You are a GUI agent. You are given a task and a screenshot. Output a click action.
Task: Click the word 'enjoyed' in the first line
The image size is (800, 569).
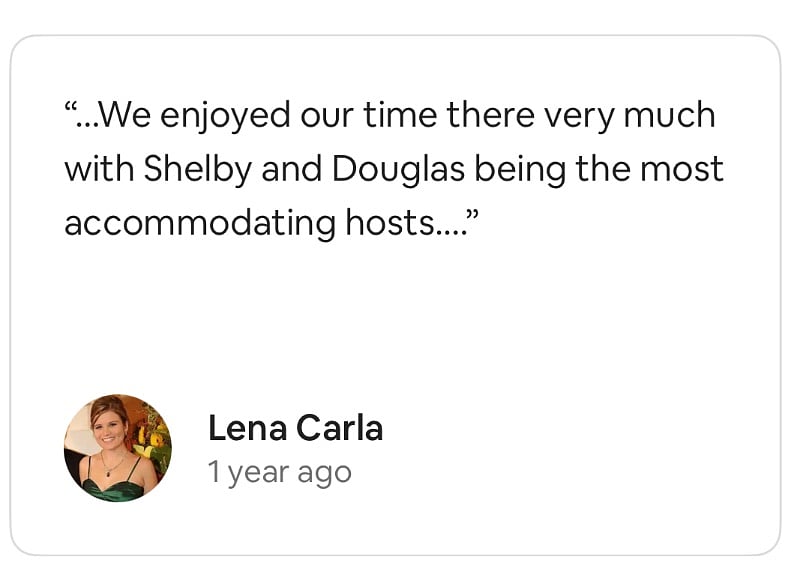coord(226,116)
